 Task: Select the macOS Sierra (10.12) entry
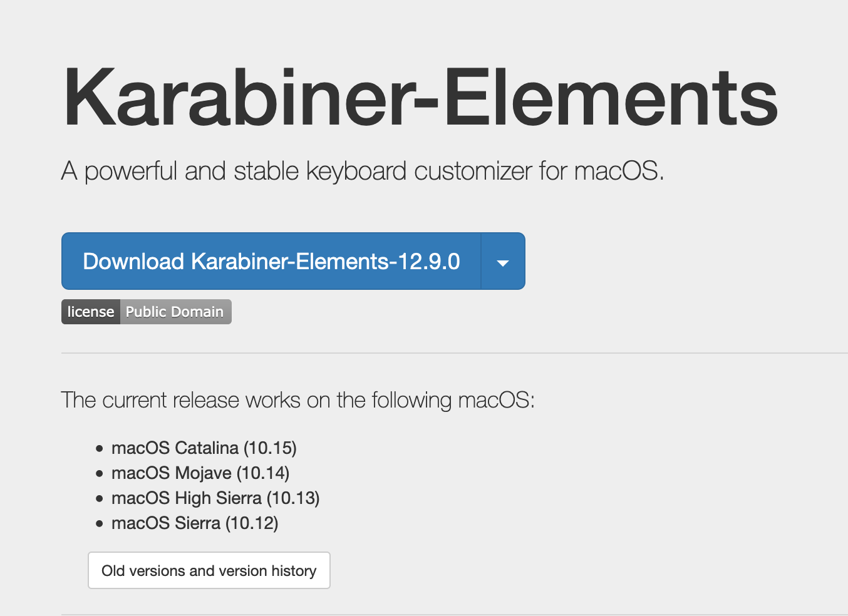[x=195, y=523]
